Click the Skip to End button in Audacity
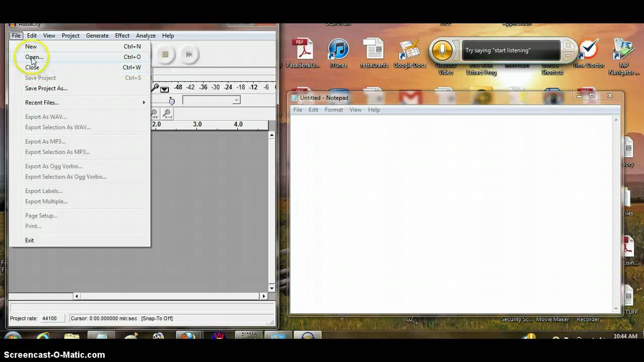 [x=189, y=54]
